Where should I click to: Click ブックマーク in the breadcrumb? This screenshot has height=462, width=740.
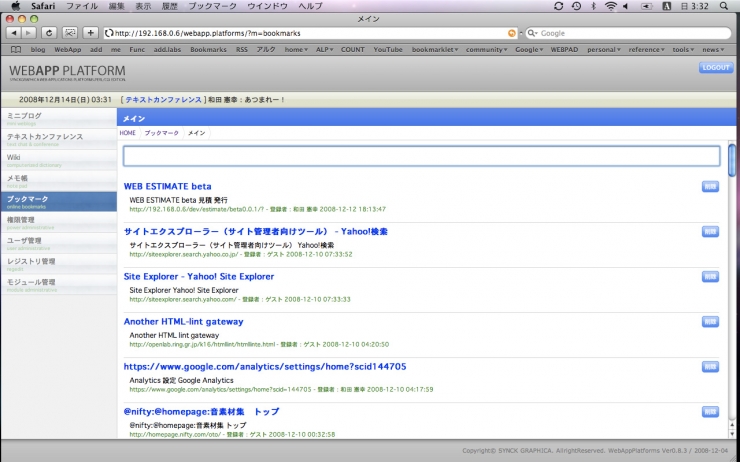click(161, 133)
